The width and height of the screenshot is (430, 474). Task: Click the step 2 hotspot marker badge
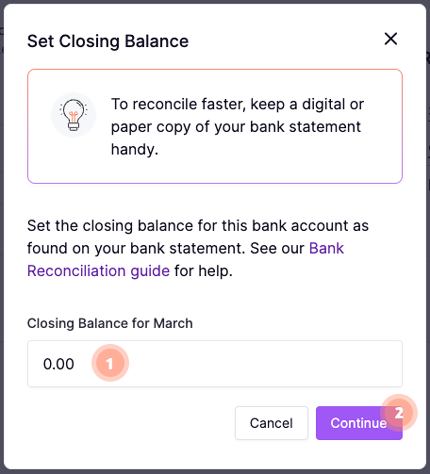tap(399, 413)
